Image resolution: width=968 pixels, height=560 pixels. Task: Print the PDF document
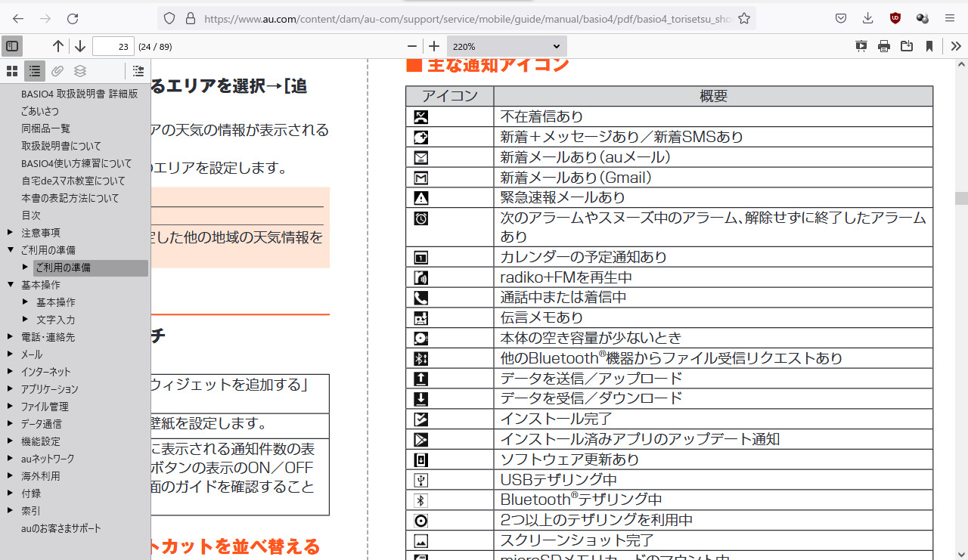click(x=883, y=46)
